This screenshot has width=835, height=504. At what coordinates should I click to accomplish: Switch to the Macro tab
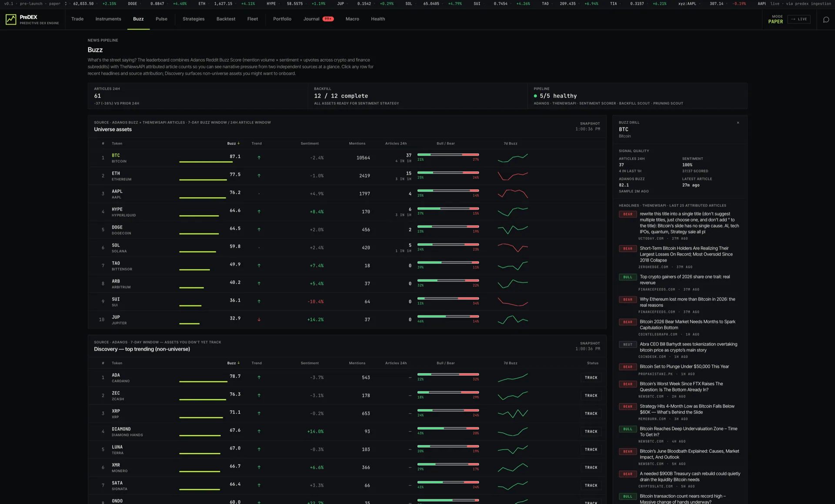[352, 19]
